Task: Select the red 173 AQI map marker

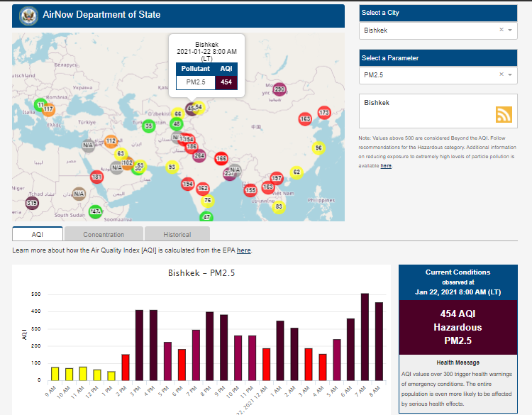Action: pos(324,113)
